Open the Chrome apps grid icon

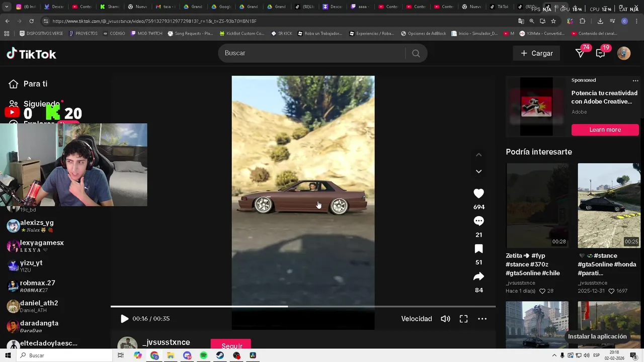(7, 33)
